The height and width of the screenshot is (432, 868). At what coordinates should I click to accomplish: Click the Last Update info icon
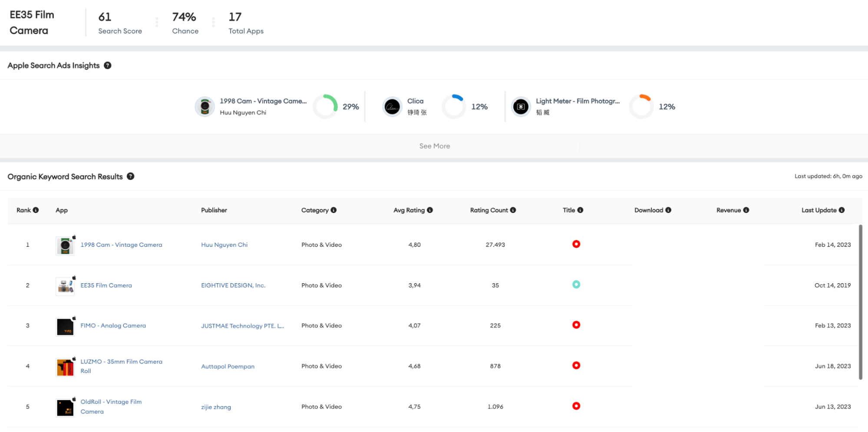[x=842, y=210]
